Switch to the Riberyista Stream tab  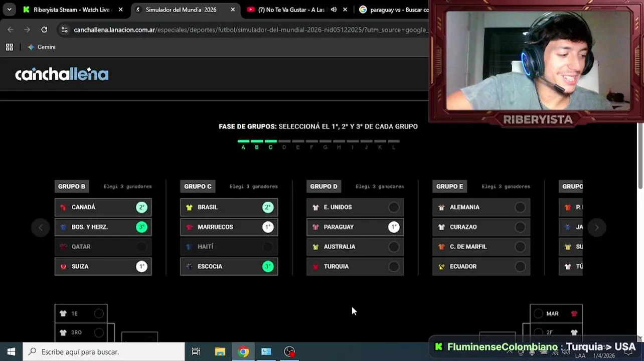pyautogui.click(x=72, y=10)
